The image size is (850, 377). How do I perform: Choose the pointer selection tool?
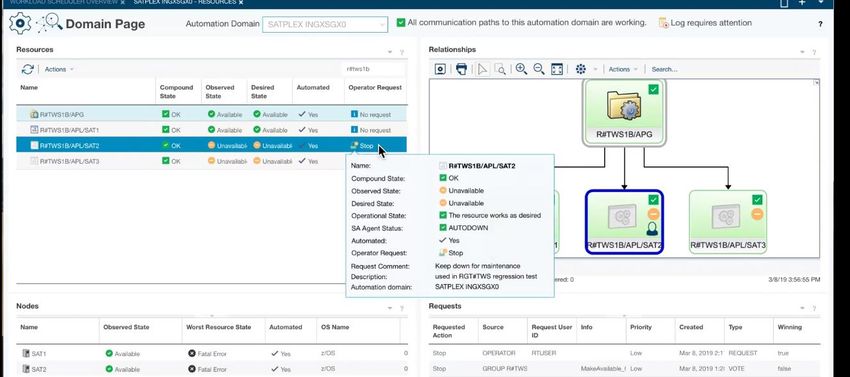pos(482,69)
